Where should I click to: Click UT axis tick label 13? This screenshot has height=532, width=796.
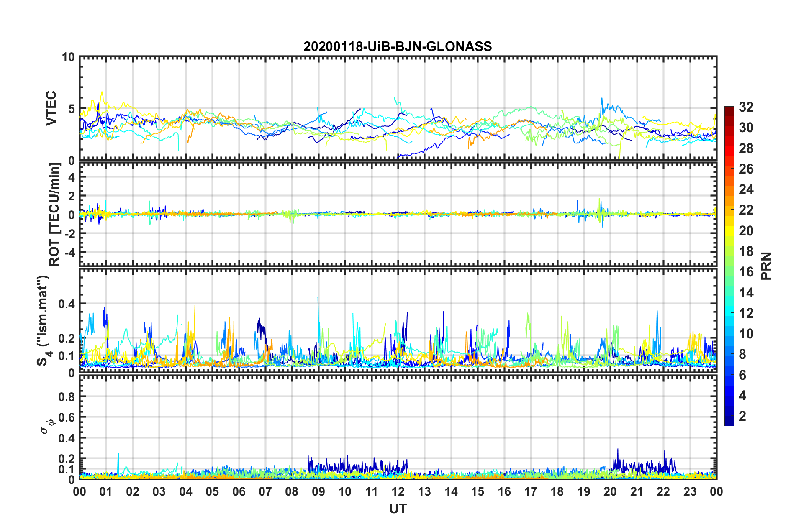pos(424,491)
